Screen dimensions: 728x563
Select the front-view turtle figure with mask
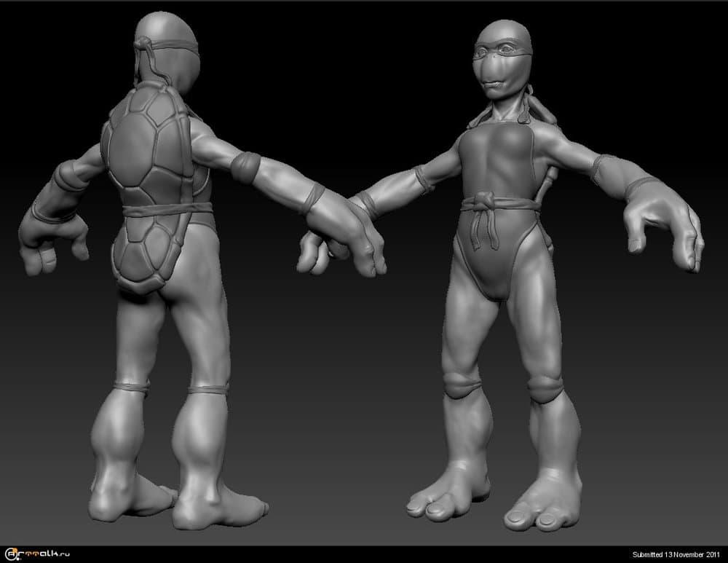pos(501,276)
